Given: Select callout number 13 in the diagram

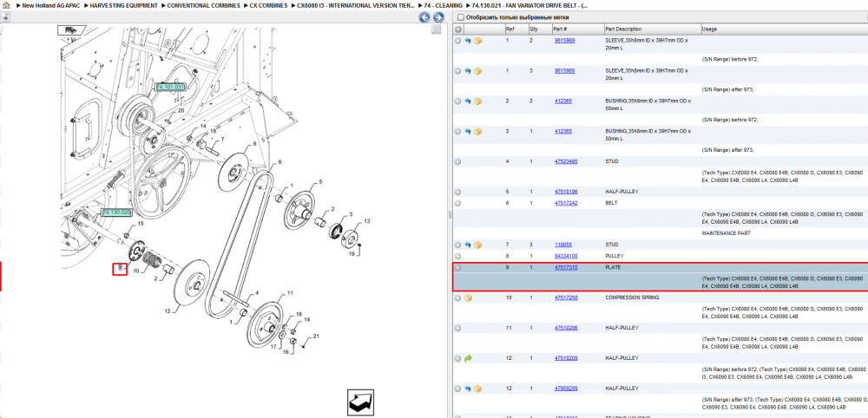Looking at the screenshot, I should pyautogui.click(x=366, y=221).
